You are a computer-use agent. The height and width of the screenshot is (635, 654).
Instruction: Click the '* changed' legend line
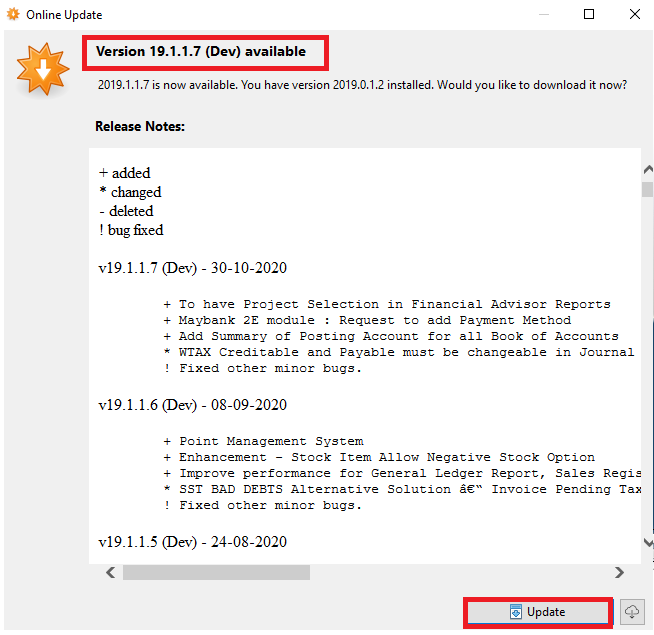(x=130, y=192)
